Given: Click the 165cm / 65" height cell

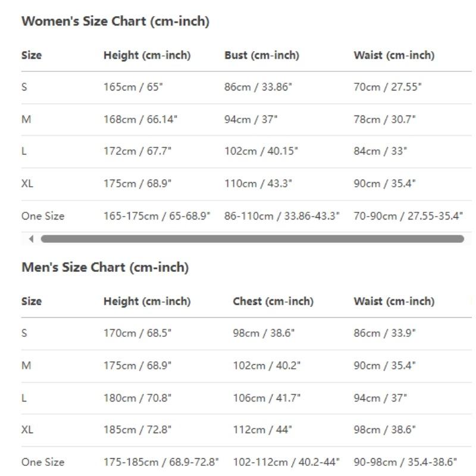Looking at the screenshot, I should 133,87.
